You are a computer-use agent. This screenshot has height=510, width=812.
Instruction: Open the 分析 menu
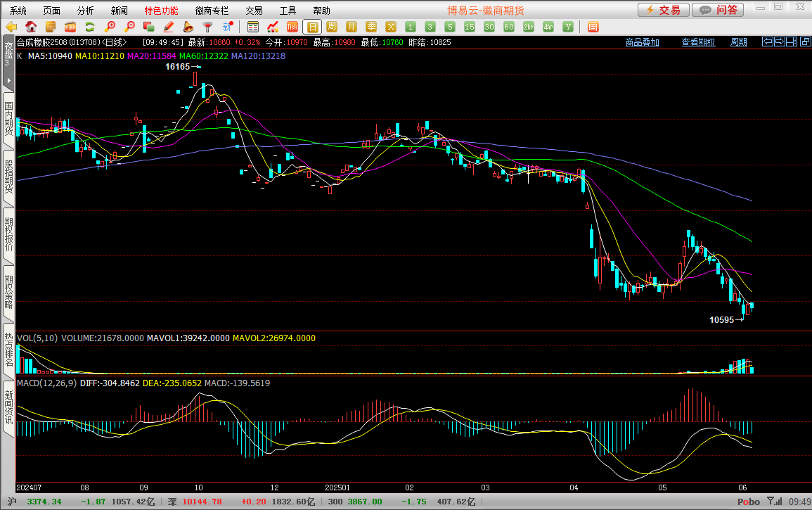click(86, 11)
